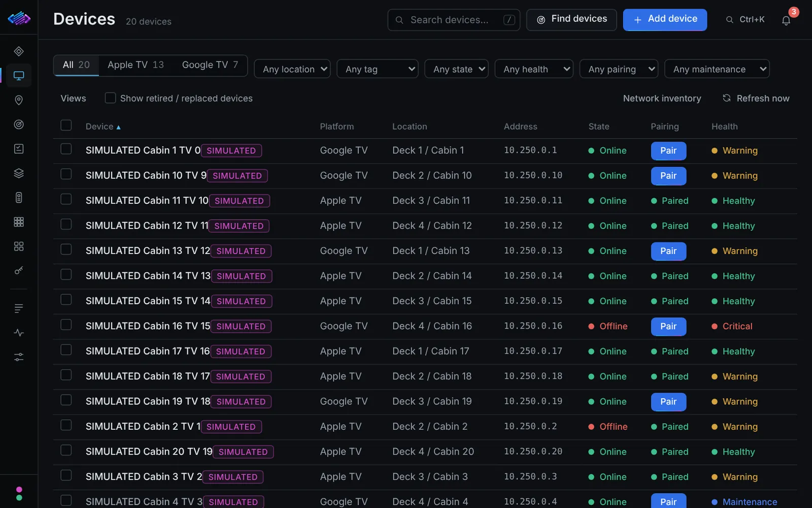Tick the select-all devices header checkbox
Viewport: 812px width, 508px height.
click(66, 125)
